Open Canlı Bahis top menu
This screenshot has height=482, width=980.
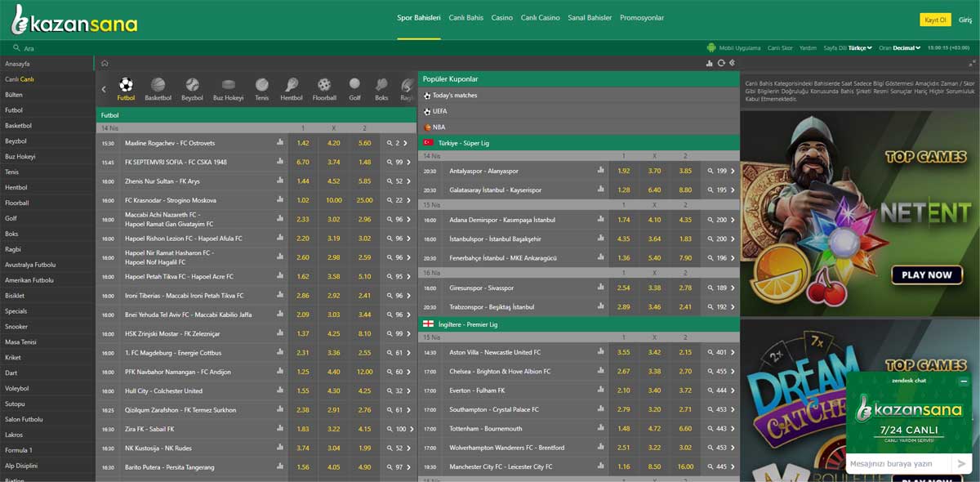pos(465,18)
